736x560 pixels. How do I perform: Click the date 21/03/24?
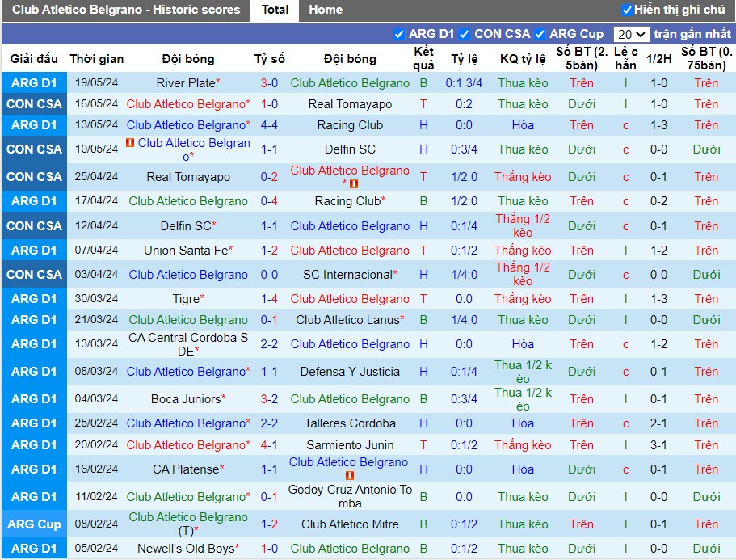tap(96, 320)
